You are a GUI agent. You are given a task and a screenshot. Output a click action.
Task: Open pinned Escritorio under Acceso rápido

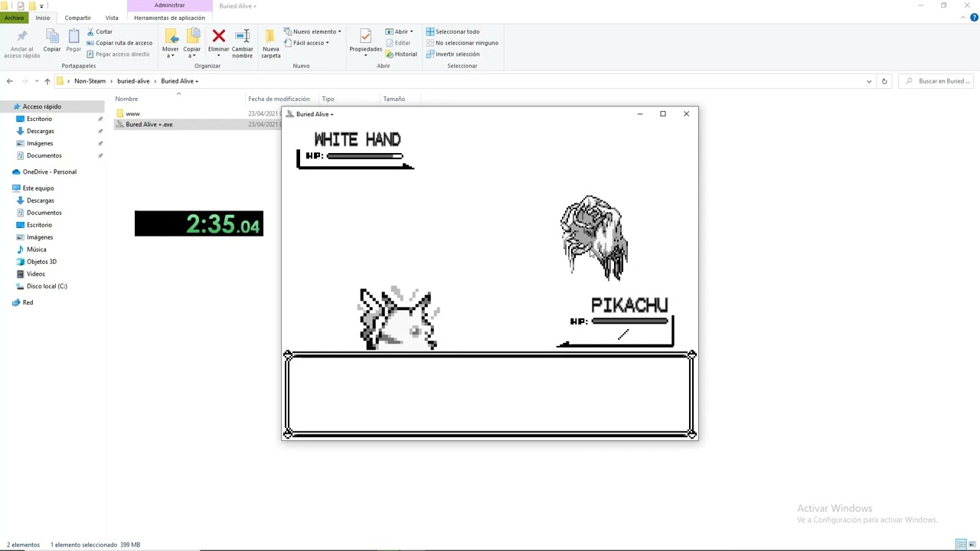pyautogui.click(x=39, y=119)
